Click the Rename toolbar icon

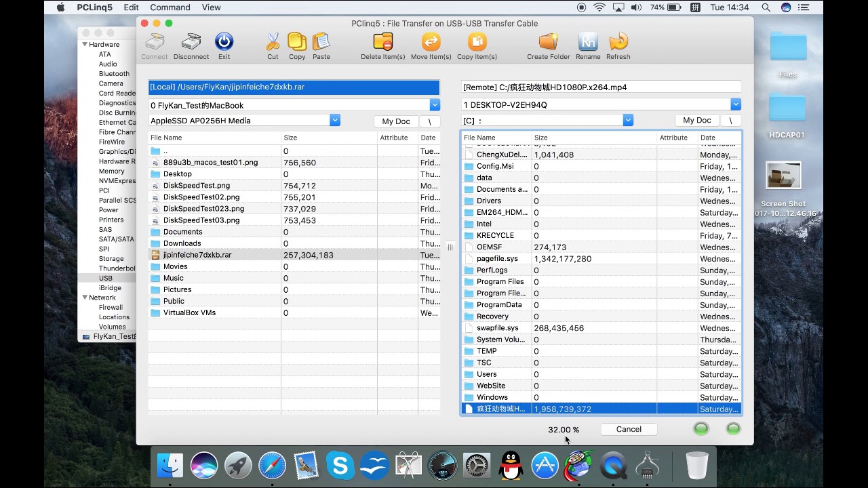pos(588,42)
